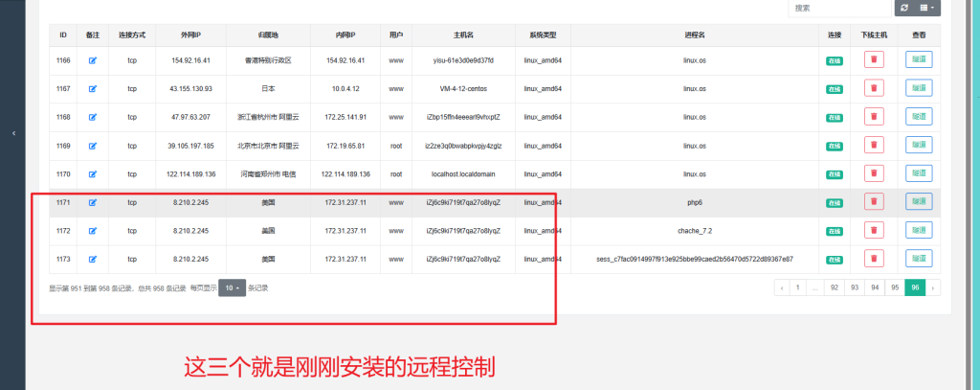Image resolution: width=980 pixels, height=390 pixels.
Task: Sort table by the 外网IP column header
Action: click(191, 34)
